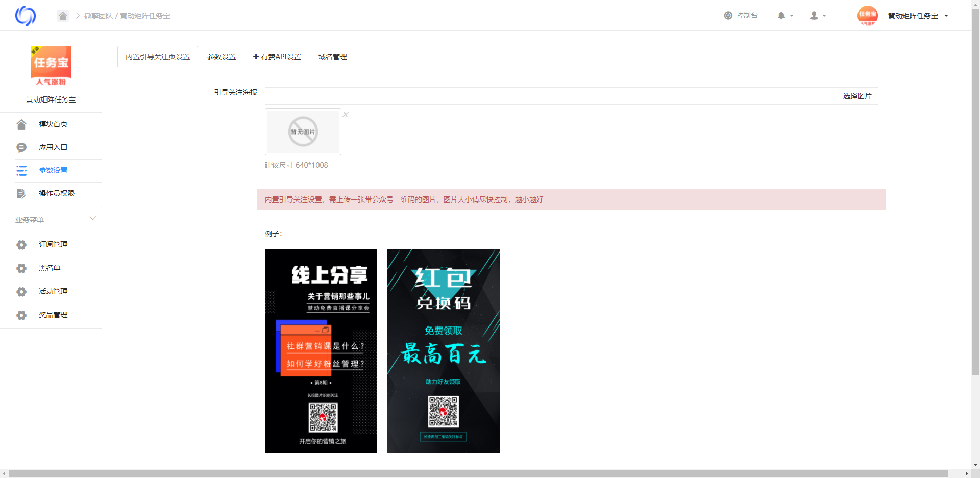The image size is (980, 478).
Task: Open the 有赞API设置 tab
Action: pos(277,57)
